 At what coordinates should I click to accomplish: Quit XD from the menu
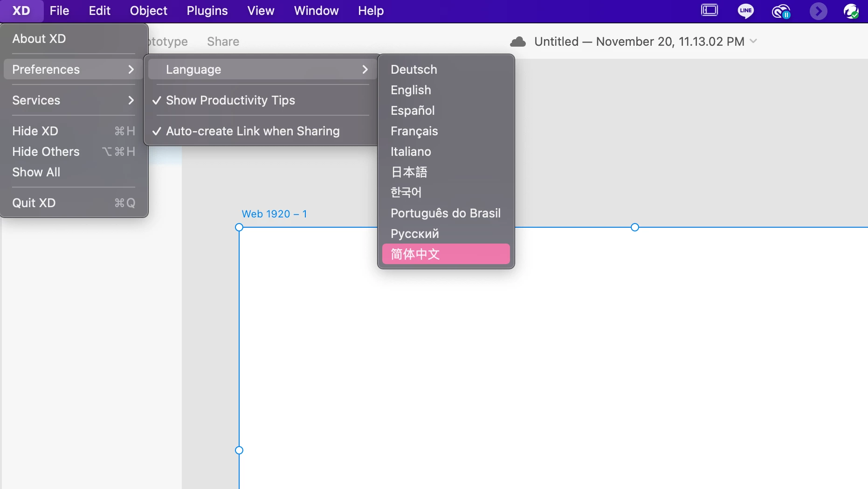(x=74, y=203)
